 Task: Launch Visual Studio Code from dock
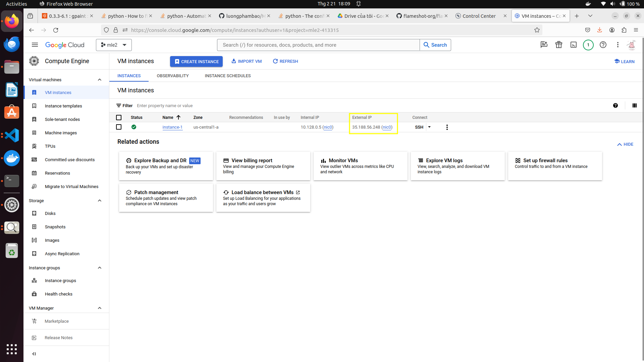point(12,135)
